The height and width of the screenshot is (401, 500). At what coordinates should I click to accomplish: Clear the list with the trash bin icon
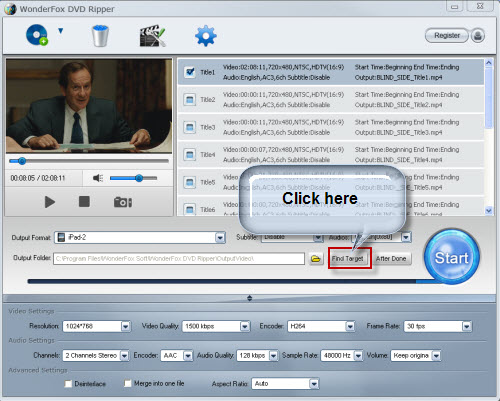100,36
